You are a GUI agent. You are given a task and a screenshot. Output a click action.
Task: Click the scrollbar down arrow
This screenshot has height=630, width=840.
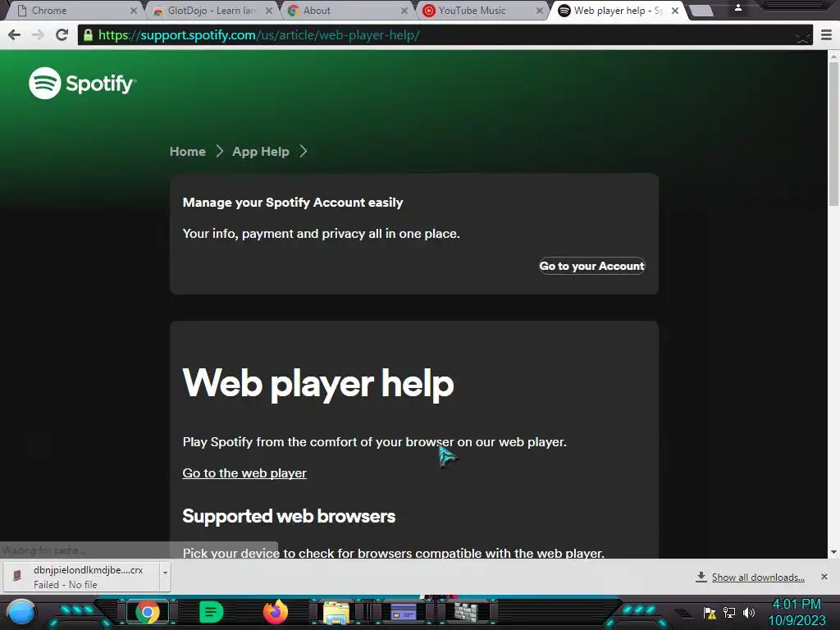click(833, 552)
